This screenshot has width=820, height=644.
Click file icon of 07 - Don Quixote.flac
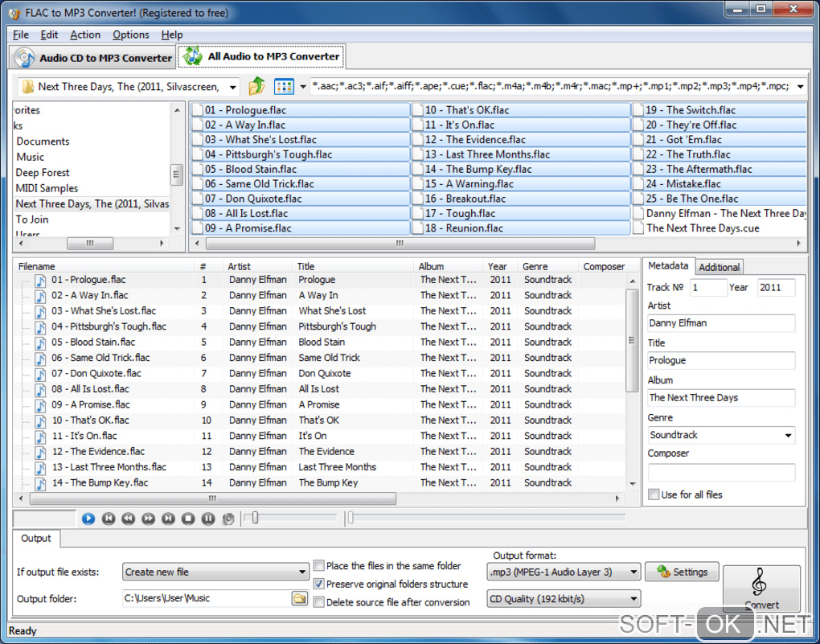(x=197, y=199)
